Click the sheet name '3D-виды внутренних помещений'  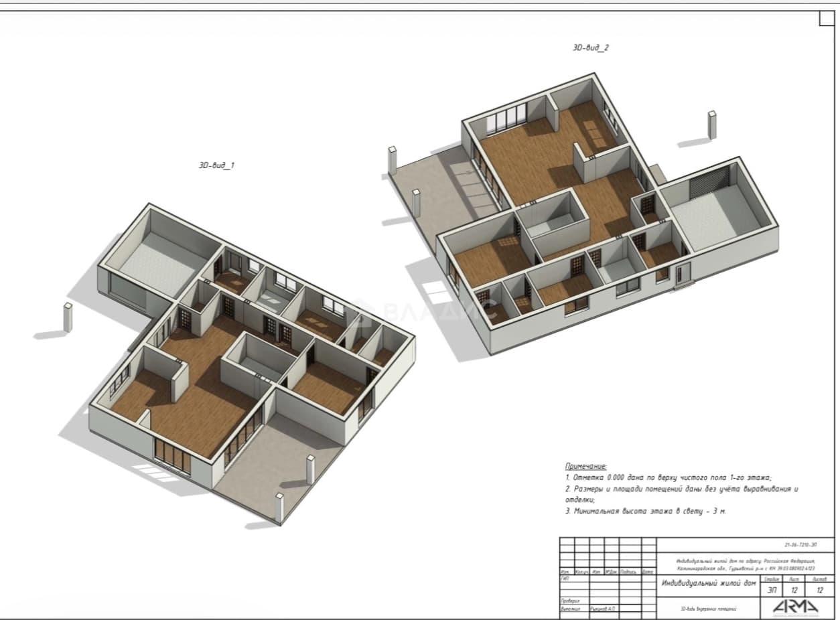click(x=708, y=609)
